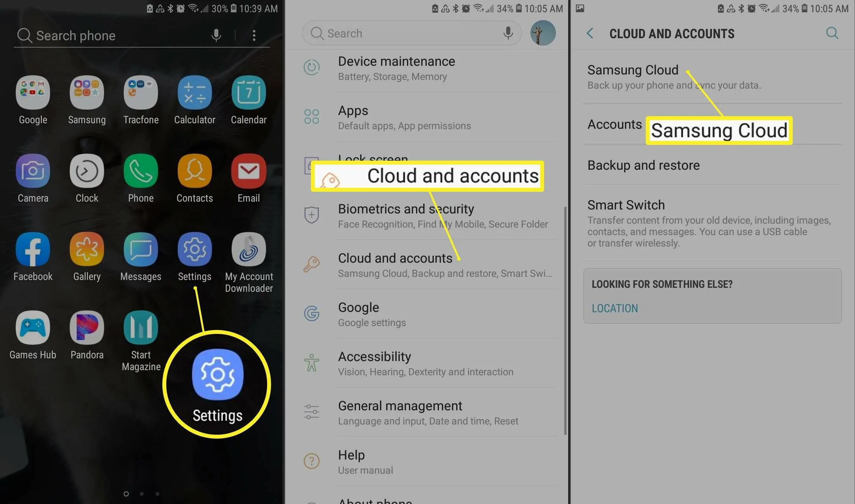The width and height of the screenshot is (855, 504).
Task: Open the Camera app
Action: click(33, 170)
